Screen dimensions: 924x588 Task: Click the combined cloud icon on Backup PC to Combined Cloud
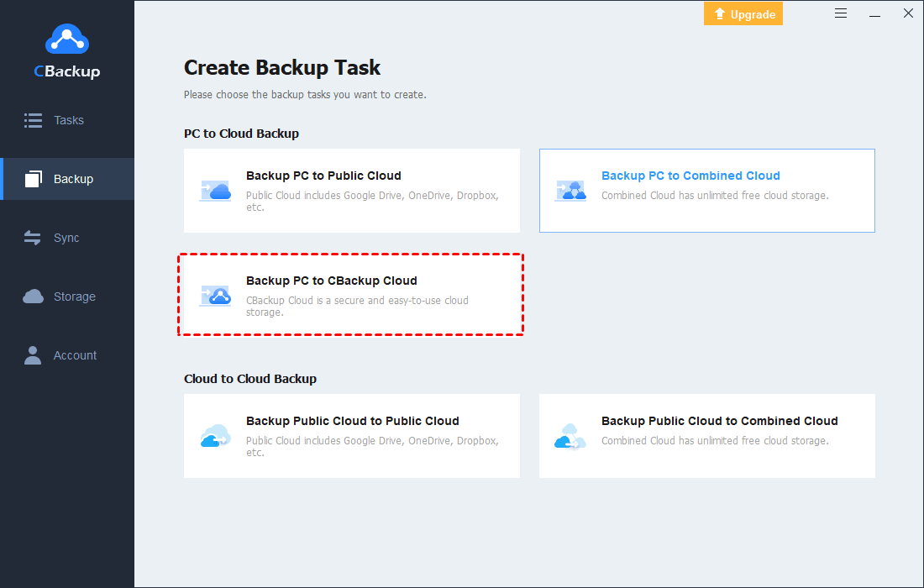click(x=571, y=191)
